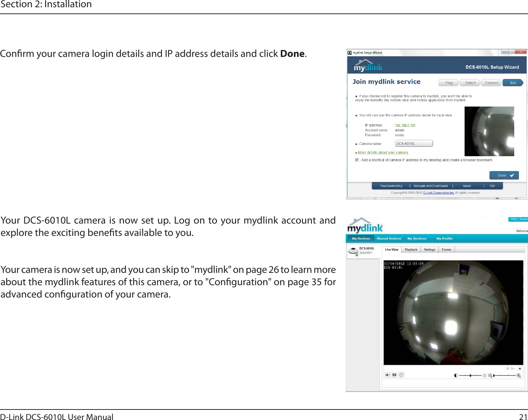Open the Shared Devices tab
This screenshot has width=528, height=420.
tap(389, 238)
